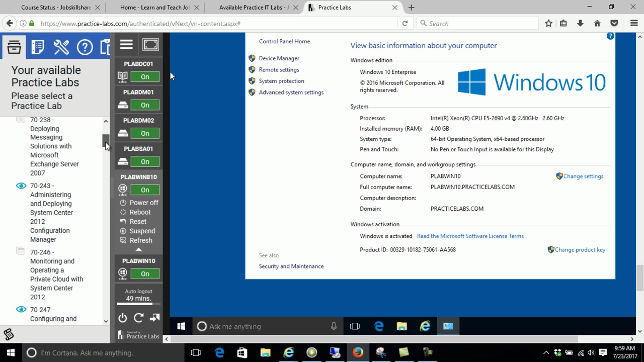Open Firefox from the host Windows taskbar
The image size is (644, 362).
click(x=358, y=352)
